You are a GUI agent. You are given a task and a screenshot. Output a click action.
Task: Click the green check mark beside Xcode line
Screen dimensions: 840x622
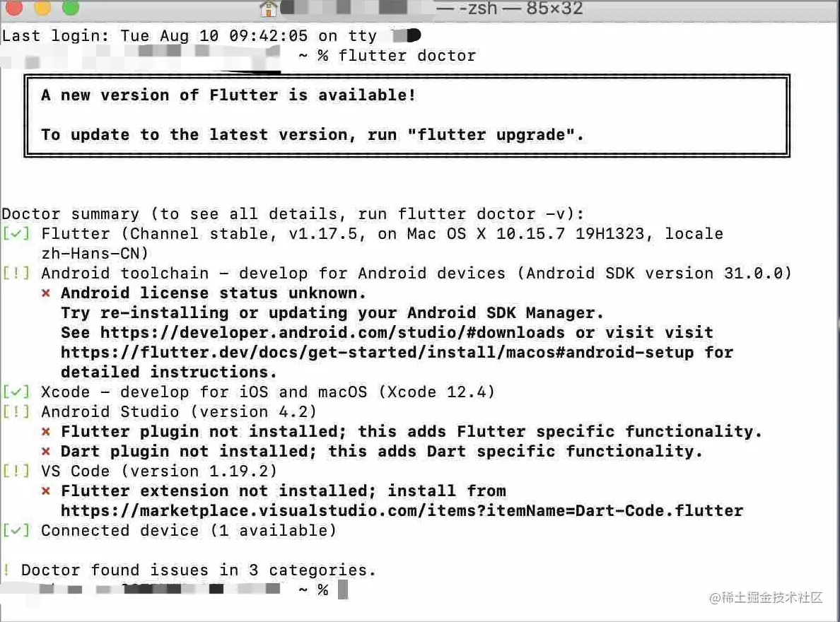point(16,392)
